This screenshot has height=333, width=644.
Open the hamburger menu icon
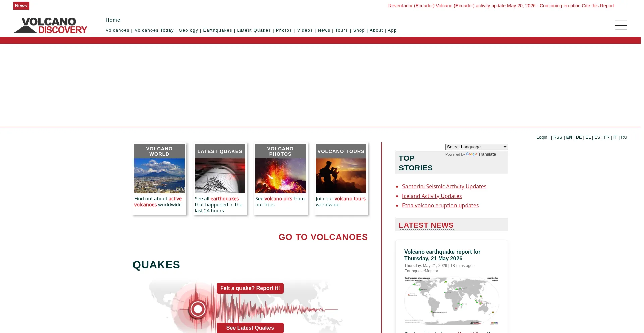tap(621, 25)
